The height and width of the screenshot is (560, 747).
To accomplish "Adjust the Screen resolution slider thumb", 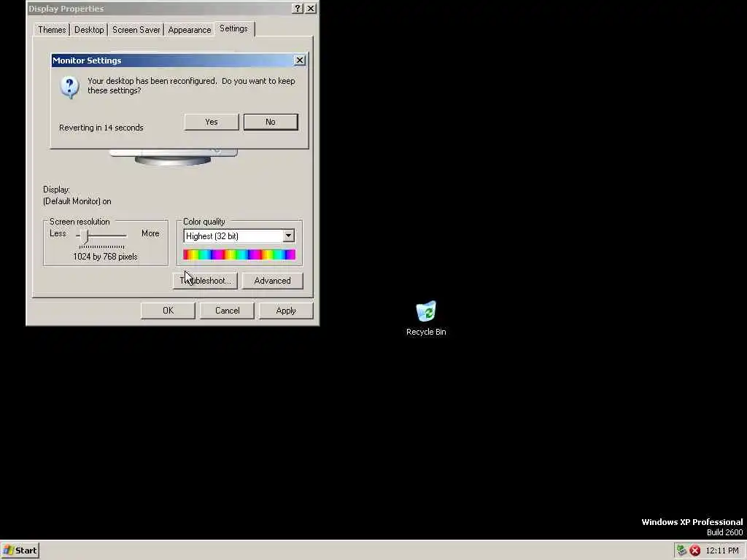I will (85, 236).
